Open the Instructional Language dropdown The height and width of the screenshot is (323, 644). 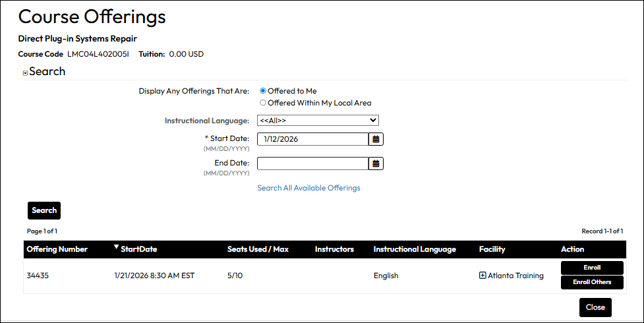[x=318, y=120]
